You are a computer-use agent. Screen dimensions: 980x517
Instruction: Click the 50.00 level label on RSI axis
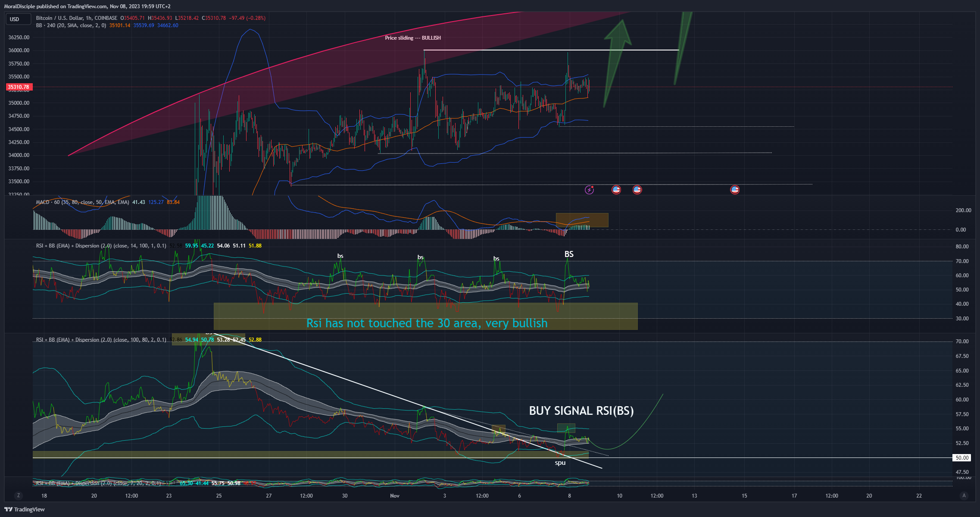tap(962, 458)
